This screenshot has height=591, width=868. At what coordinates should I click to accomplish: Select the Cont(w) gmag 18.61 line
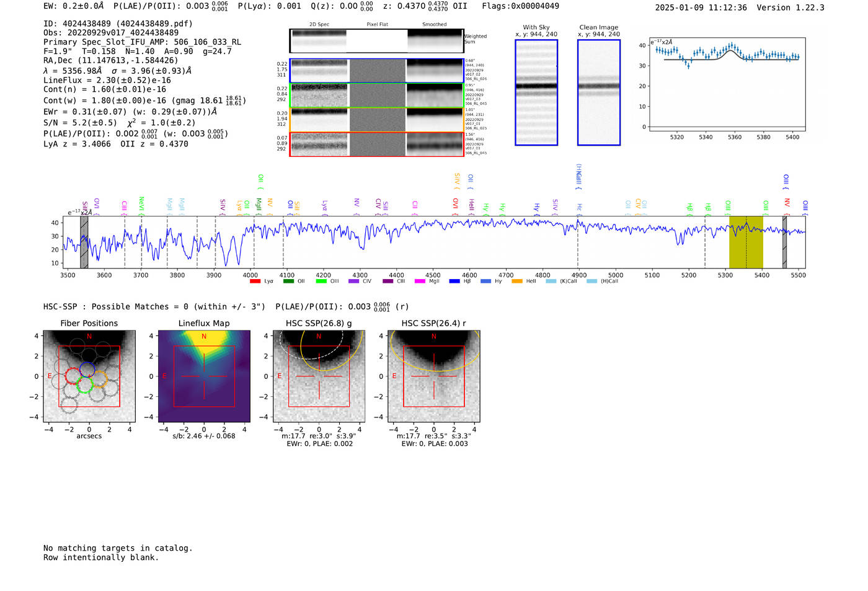[144, 100]
